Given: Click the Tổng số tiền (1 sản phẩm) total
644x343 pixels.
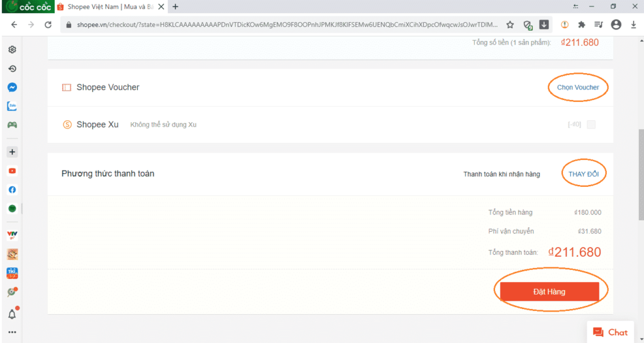Looking at the screenshot, I should pos(579,42).
